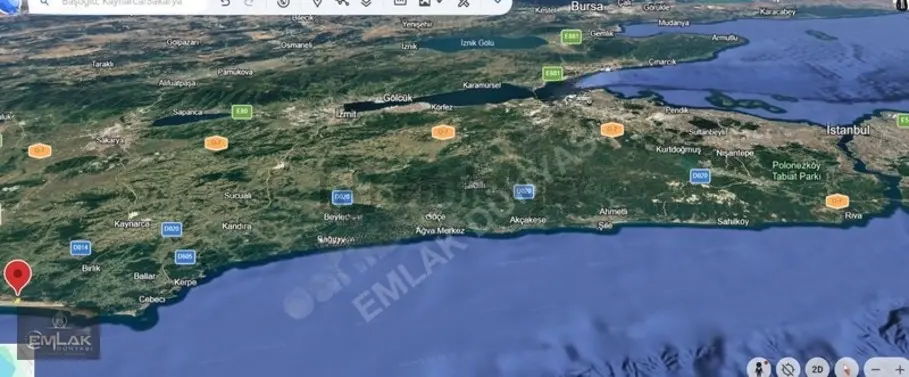
Task: Click the undo arrow in top toolbar
Action: click(225, 3)
